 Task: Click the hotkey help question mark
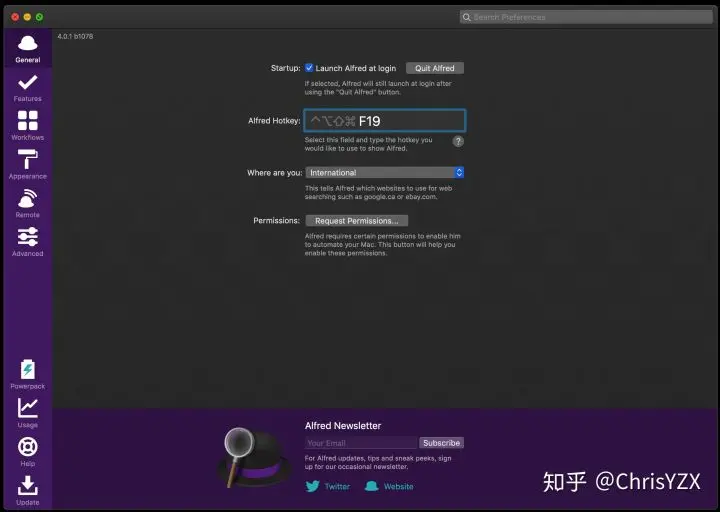click(x=458, y=141)
